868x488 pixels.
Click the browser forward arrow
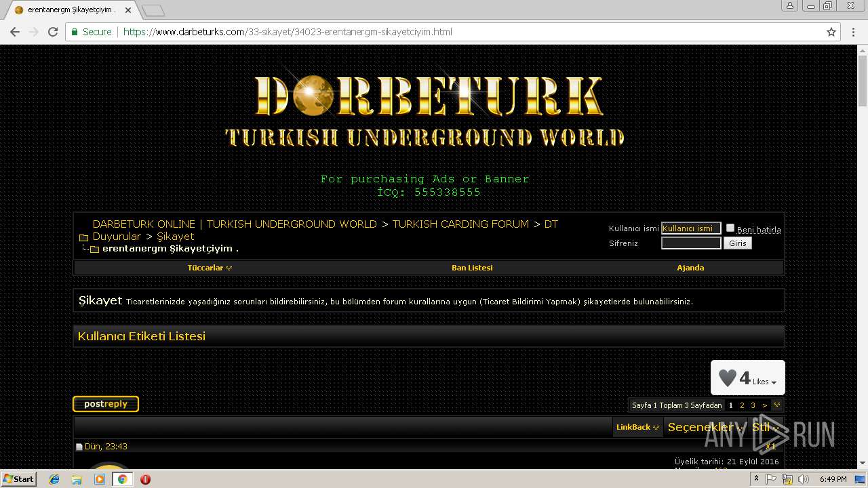click(33, 32)
